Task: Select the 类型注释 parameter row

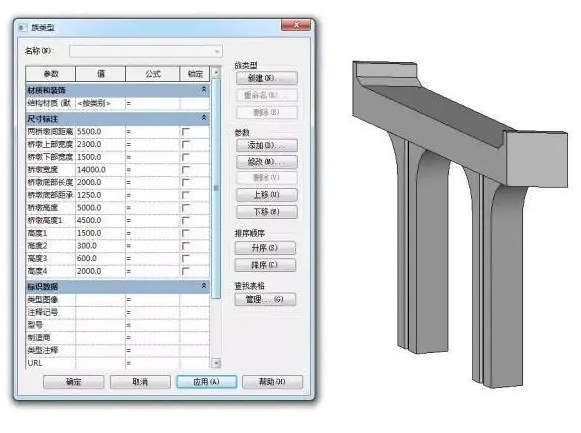Action: [x=118, y=350]
